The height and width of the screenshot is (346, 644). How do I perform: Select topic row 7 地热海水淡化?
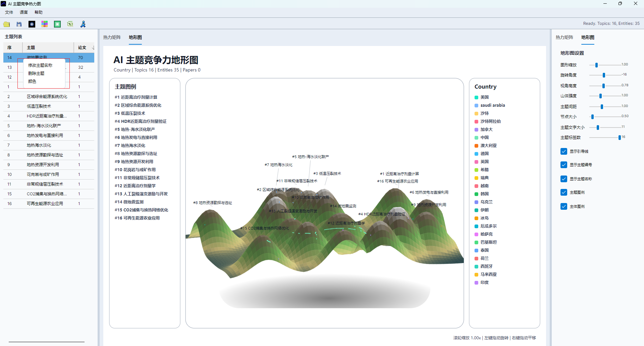(49, 145)
